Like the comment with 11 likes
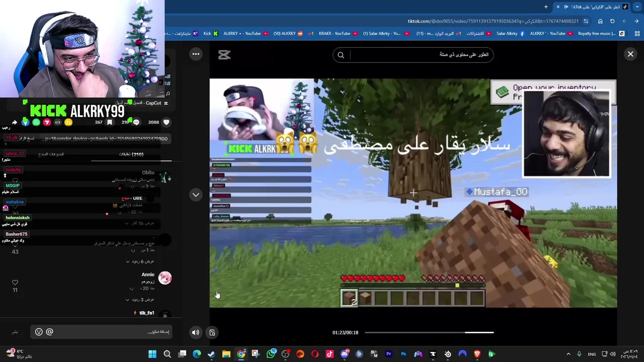Screen dimensions: 644x362 (x=15, y=283)
